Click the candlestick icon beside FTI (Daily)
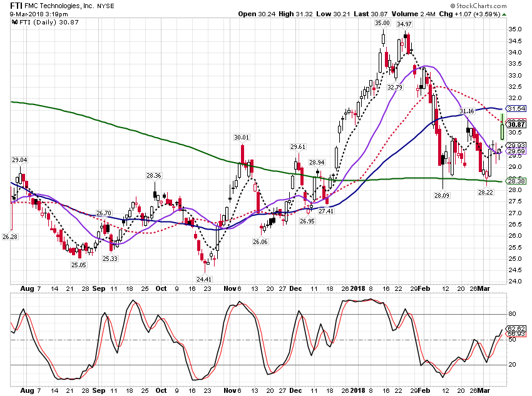 (x=14, y=23)
